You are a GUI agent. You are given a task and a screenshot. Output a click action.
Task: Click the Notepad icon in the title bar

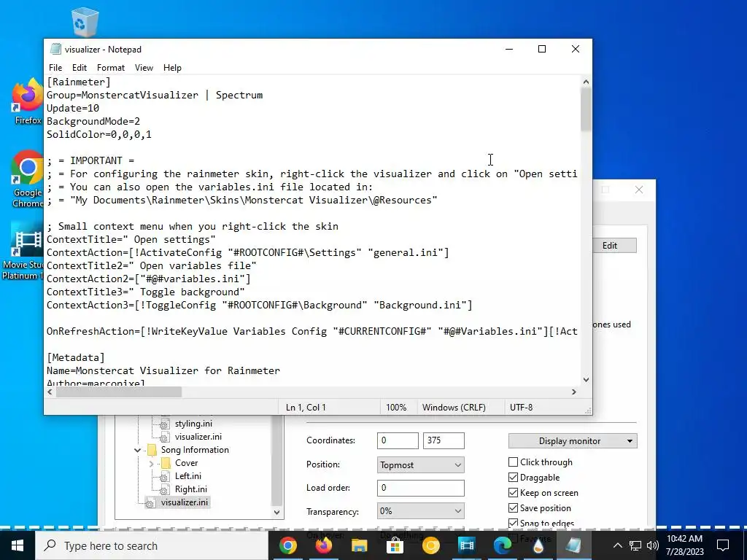pyautogui.click(x=55, y=49)
